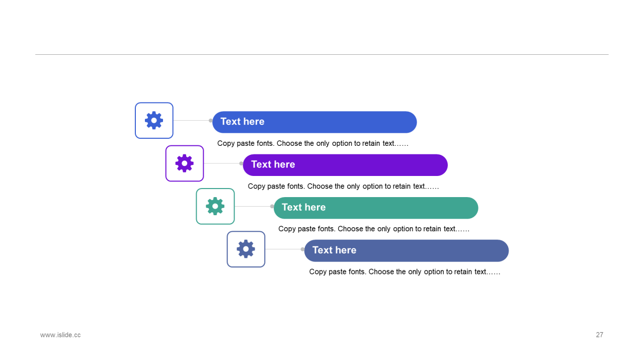The width and height of the screenshot is (644, 362).
Task: Select gray connector dot beside purple banner
Action: pyautogui.click(x=242, y=163)
